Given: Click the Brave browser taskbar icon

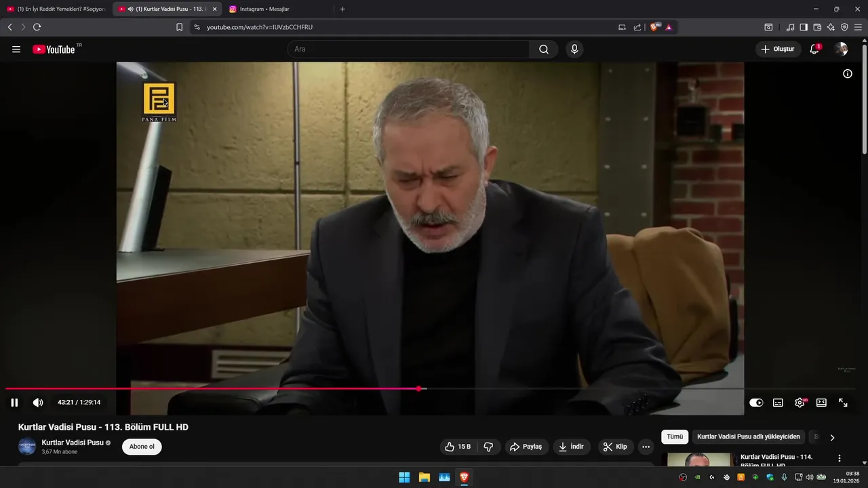Looking at the screenshot, I should pos(465,477).
